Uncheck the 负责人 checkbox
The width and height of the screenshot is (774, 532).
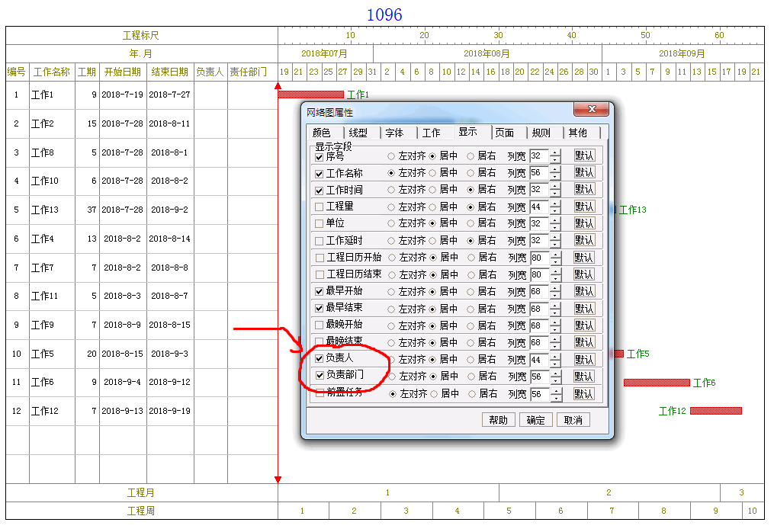[320, 358]
